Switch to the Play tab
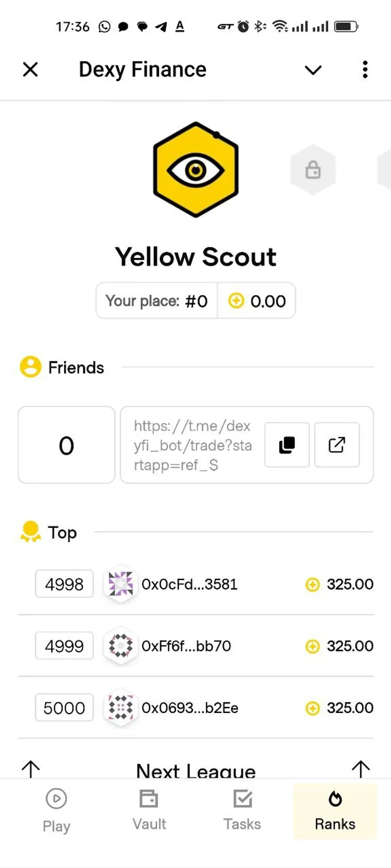Viewport: 391px width, 868px height. pyautogui.click(x=56, y=811)
